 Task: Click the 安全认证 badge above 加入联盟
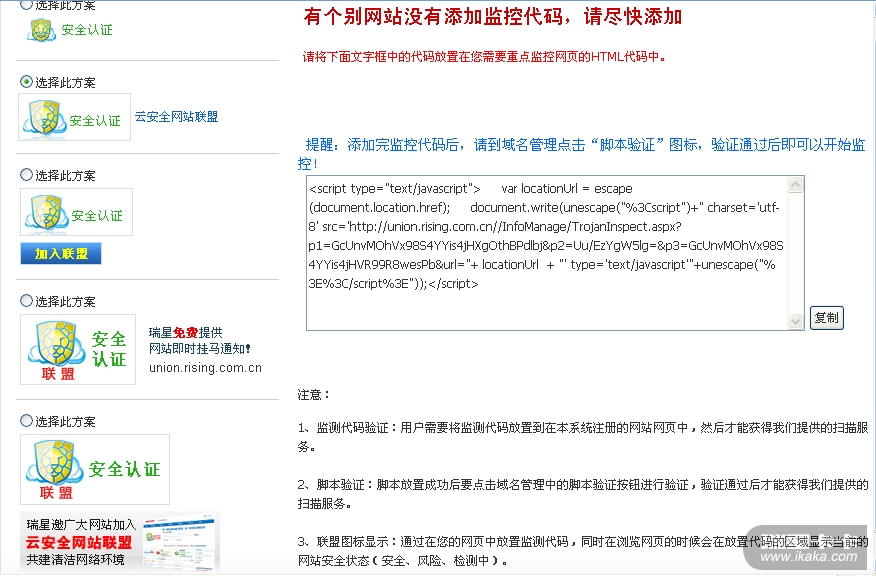(77, 212)
